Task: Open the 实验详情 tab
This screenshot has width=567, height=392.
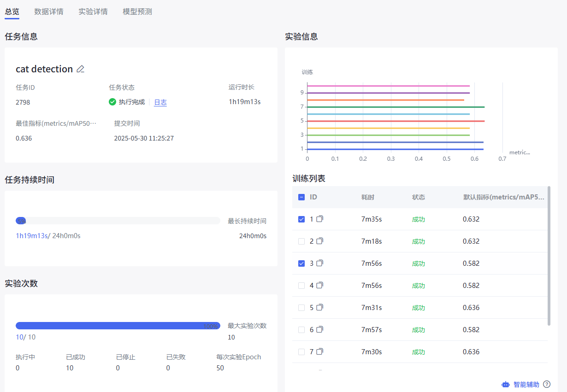Action: click(x=93, y=12)
